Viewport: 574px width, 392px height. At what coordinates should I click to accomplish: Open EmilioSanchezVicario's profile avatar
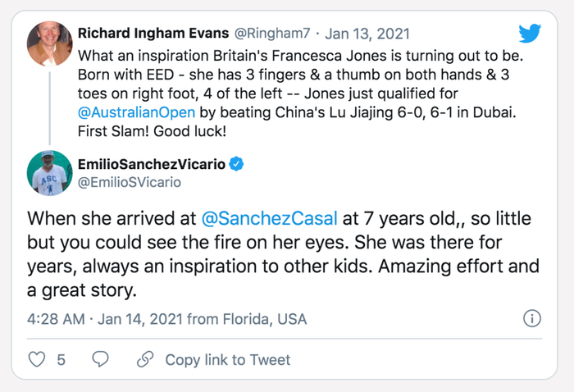coord(50,173)
